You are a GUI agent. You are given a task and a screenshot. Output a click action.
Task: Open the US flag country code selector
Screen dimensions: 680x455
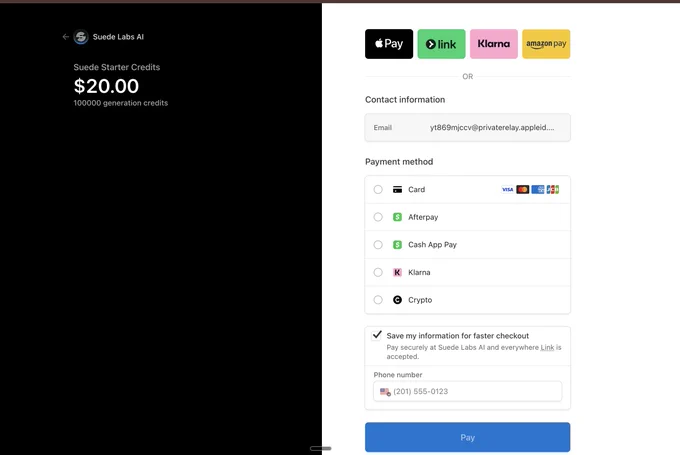coord(385,392)
